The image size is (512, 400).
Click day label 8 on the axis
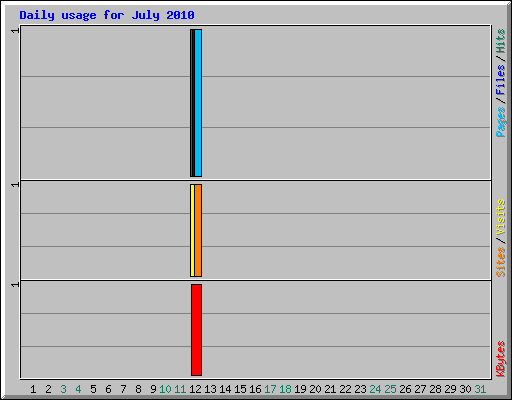(x=138, y=389)
